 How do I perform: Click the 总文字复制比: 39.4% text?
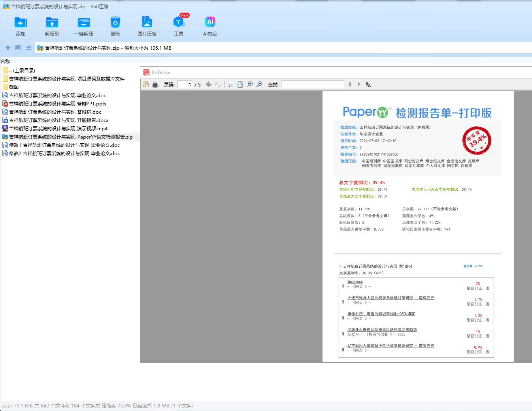[362, 182]
